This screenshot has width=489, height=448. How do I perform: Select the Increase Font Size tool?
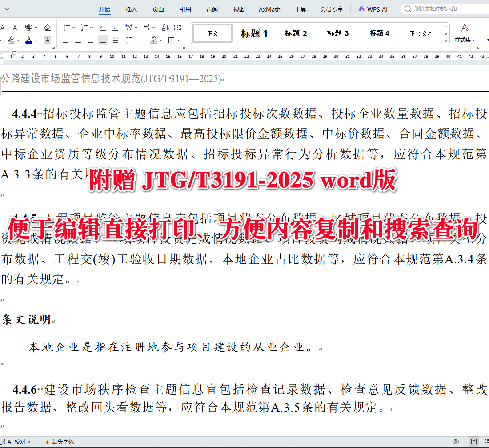4,27
